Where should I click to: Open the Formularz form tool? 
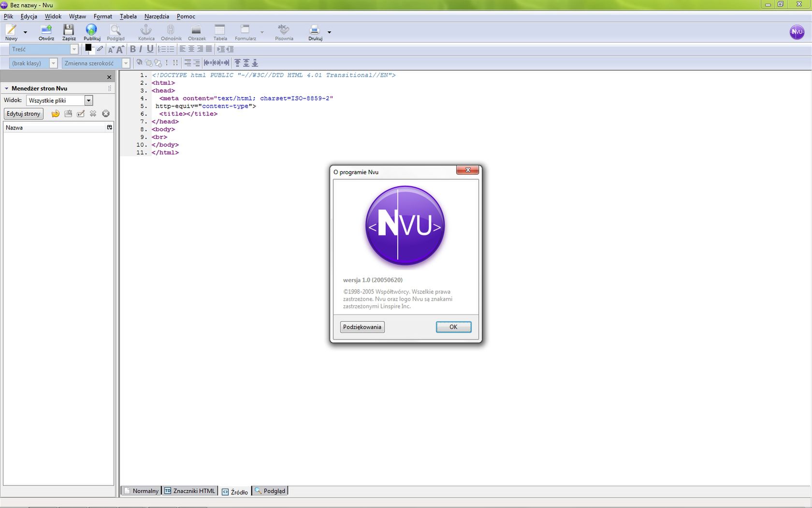coord(245,32)
